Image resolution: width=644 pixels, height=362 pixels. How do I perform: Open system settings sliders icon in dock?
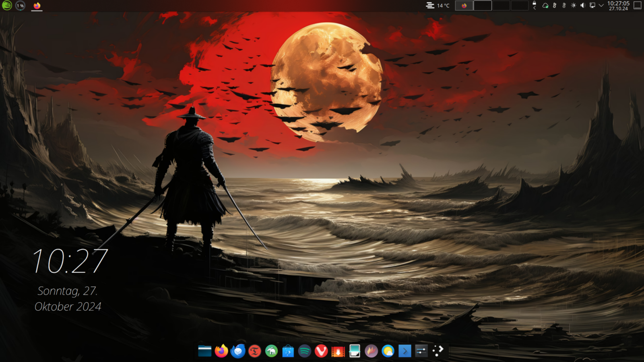click(421, 351)
